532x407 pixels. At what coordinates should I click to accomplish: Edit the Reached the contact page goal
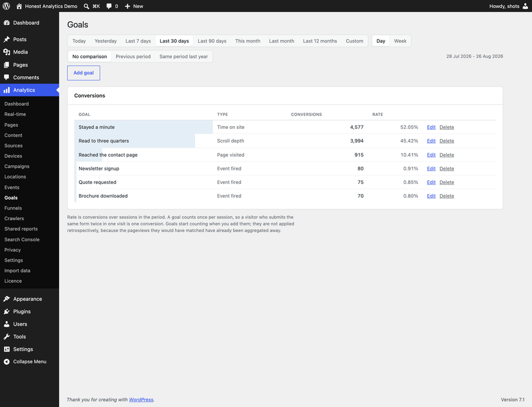pyautogui.click(x=431, y=155)
